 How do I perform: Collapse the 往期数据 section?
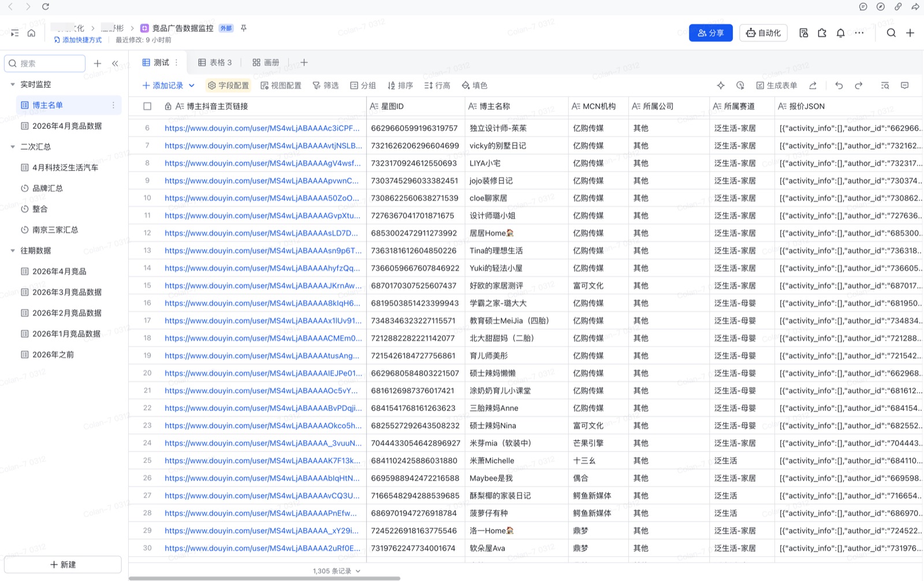[13, 251]
